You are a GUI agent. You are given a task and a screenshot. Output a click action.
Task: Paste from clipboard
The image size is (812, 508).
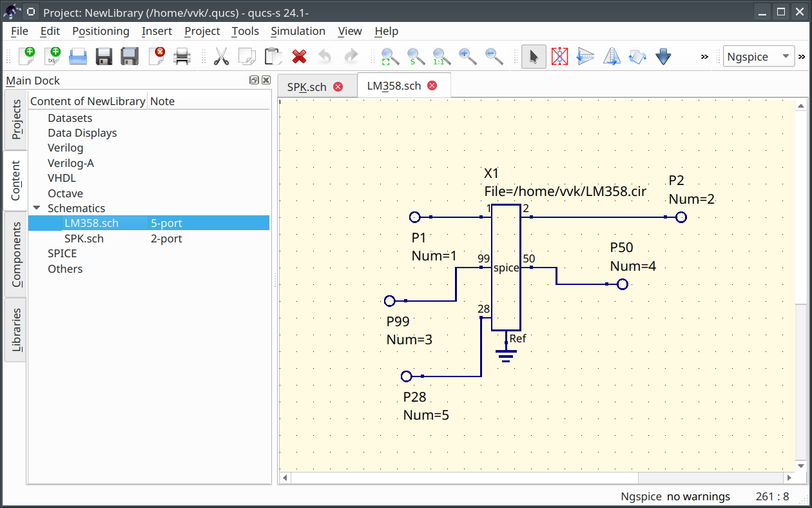pyautogui.click(x=273, y=57)
